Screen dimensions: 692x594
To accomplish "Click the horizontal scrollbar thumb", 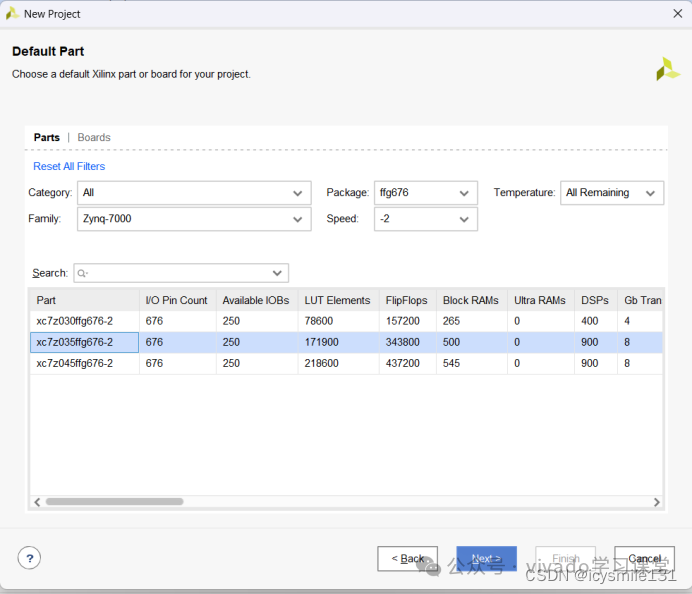I will pos(114,502).
